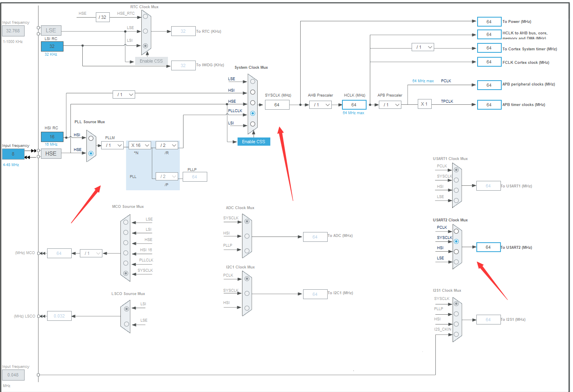The height and width of the screenshot is (392, 573).
Task: Open PLL /R divider dropdown
Action: pyautogui.click(x=167, y=145)
